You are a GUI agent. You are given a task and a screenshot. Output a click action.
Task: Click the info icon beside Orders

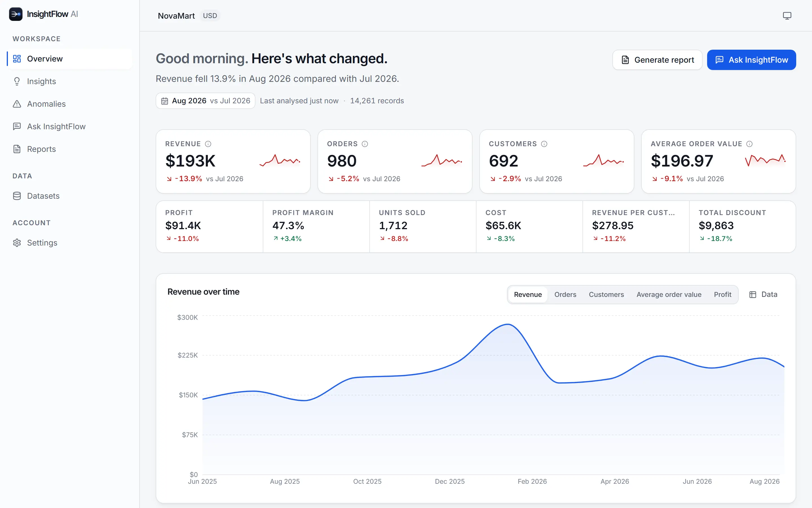(x=365, y=144)
